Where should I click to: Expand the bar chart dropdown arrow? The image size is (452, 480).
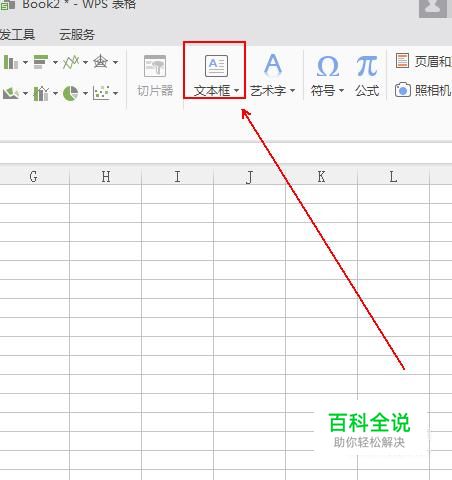coord(55,62)
